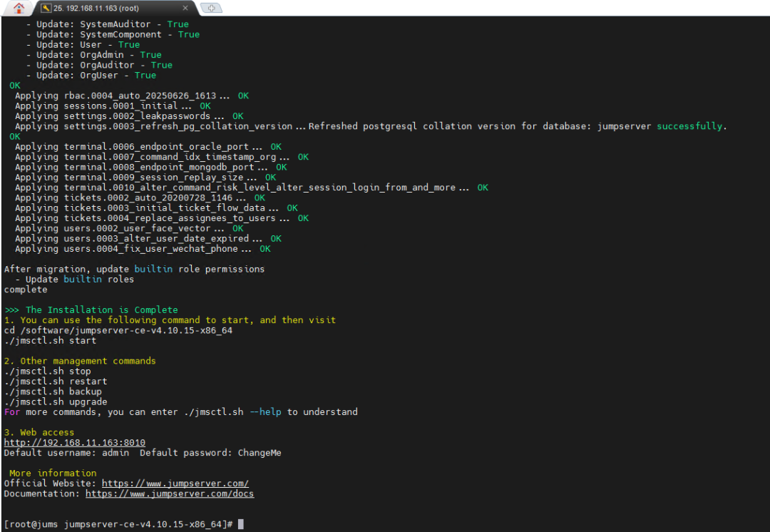Viewport: 770px width, 532px height.
Task: Click 'After migration, update builtin role permissions' line
Action: (135, 269)
